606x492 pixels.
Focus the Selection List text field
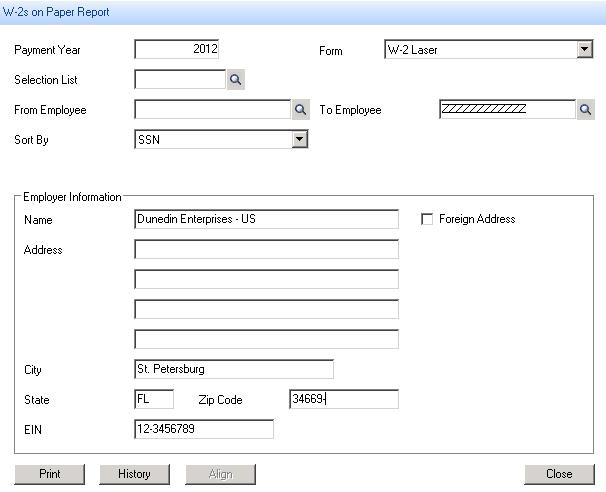[x=180, y=80]
